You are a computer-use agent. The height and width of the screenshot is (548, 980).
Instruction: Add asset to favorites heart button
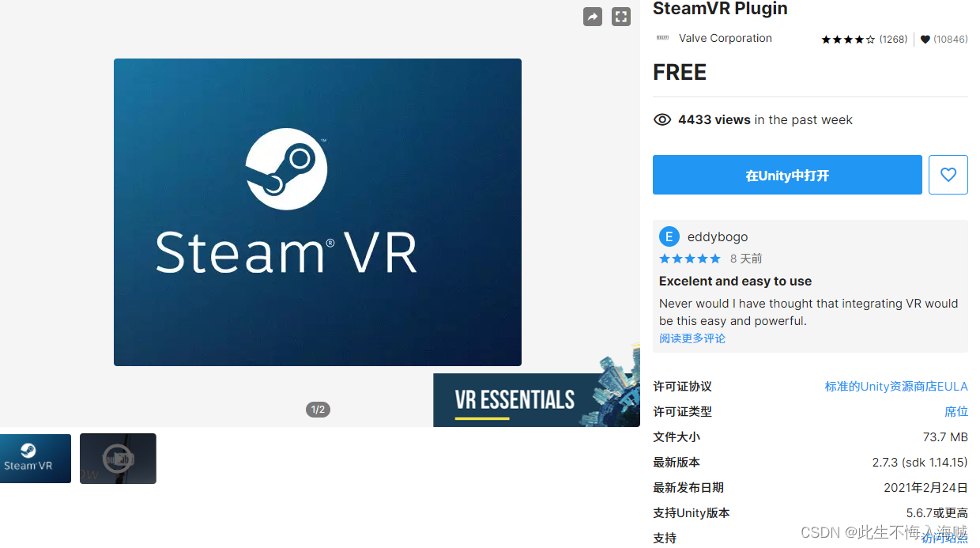point(948,175)
